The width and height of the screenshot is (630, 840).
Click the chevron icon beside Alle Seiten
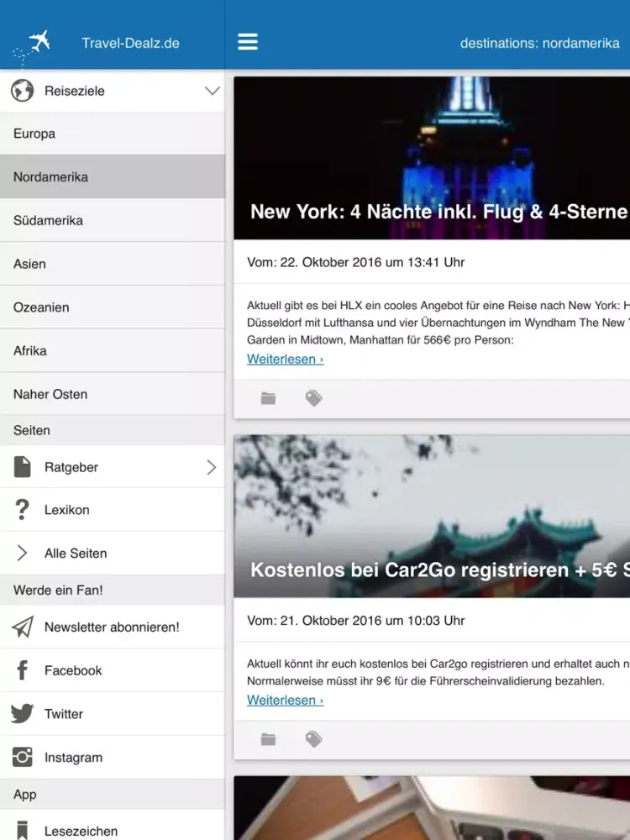[x=22, y=553]
